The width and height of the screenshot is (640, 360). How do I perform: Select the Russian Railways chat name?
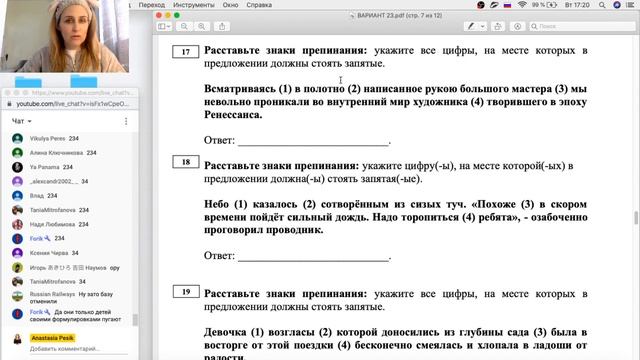click(52, 294)
